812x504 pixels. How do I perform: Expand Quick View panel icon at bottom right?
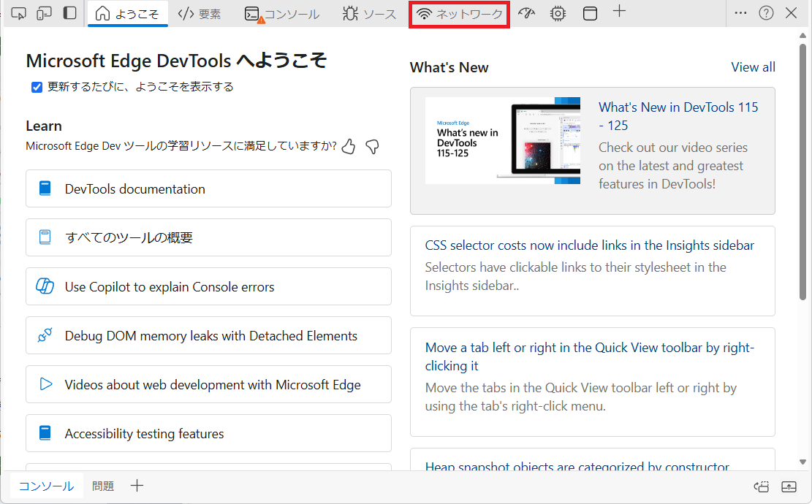click(x=789, y=486)
